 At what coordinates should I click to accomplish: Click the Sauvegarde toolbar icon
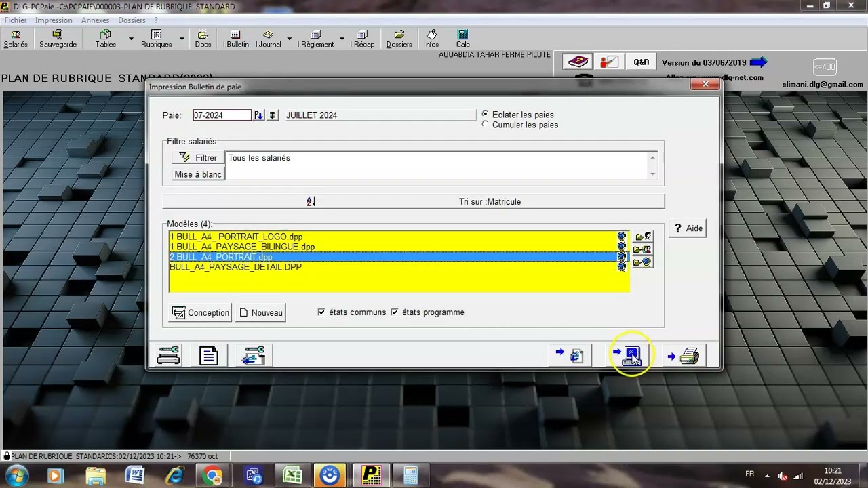point(58,39)
